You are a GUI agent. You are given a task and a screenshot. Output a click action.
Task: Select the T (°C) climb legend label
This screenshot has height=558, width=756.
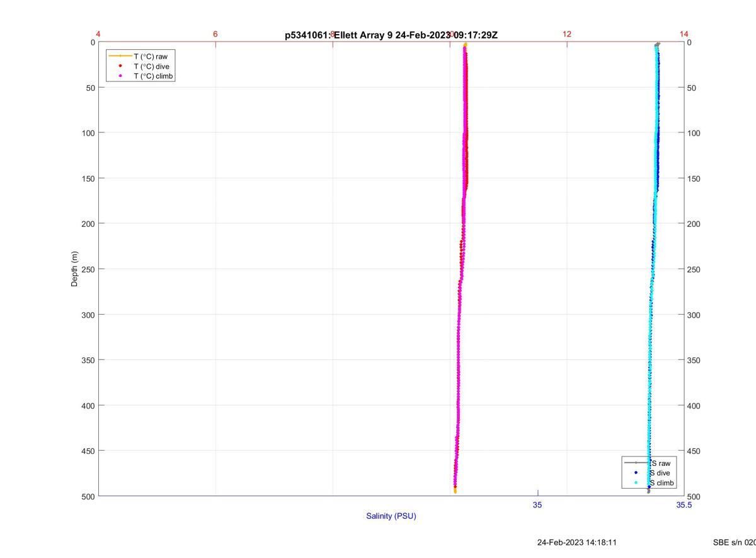click(x=153, y=76)
